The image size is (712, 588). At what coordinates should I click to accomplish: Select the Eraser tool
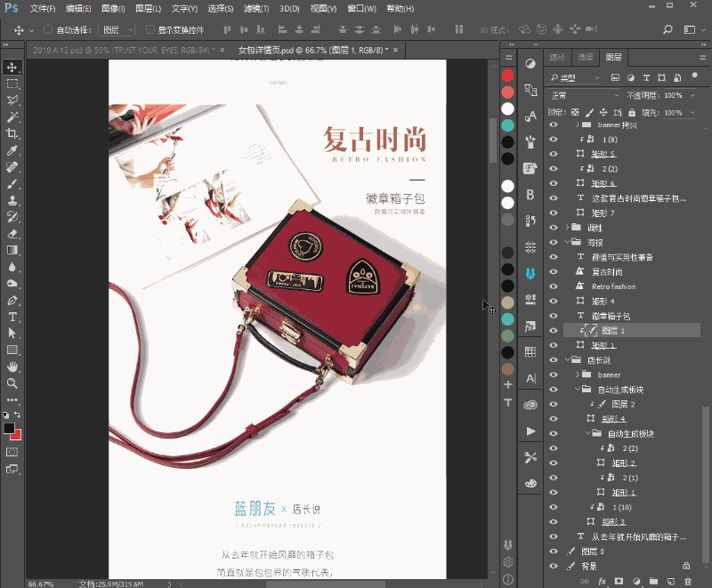12,234
